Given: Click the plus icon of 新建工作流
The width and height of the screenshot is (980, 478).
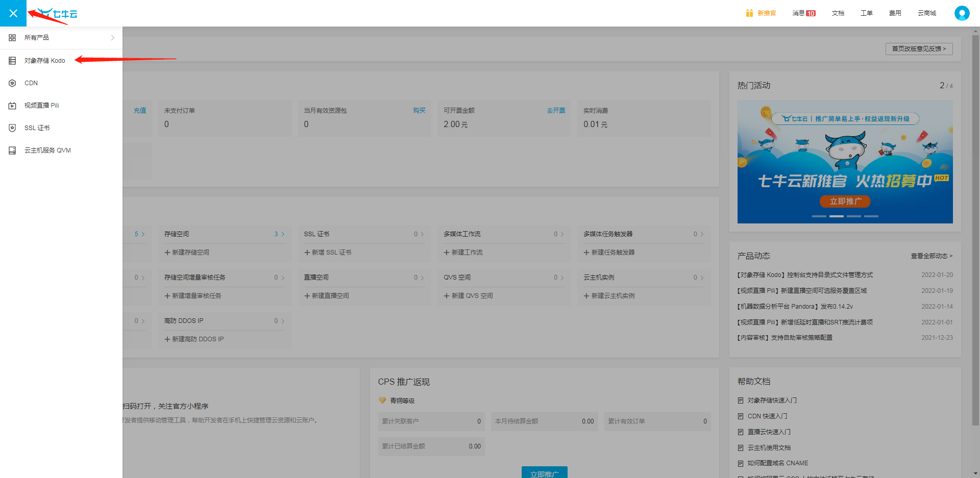Looking at the screenshot, I should click(x=447, y=253).
